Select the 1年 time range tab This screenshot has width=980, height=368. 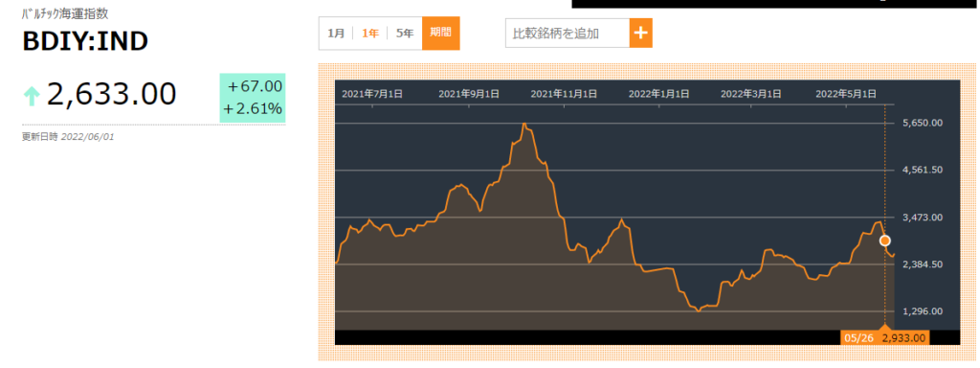click(x=370, y=34)
